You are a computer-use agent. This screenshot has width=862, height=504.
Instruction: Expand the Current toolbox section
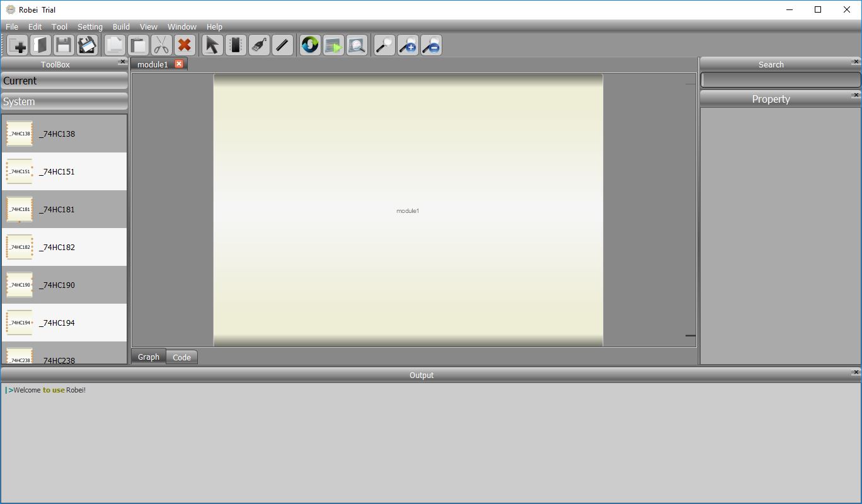point(64,81)
